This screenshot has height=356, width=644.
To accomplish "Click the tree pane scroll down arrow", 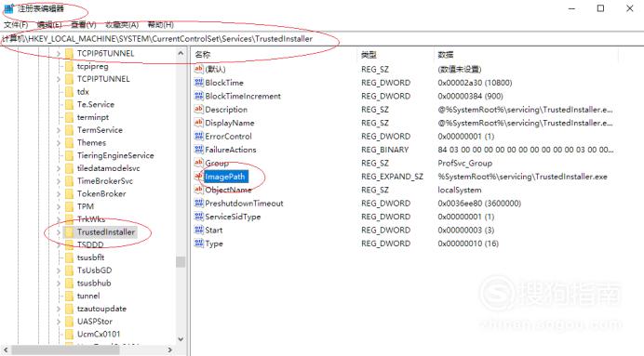I will coord(181,339).
